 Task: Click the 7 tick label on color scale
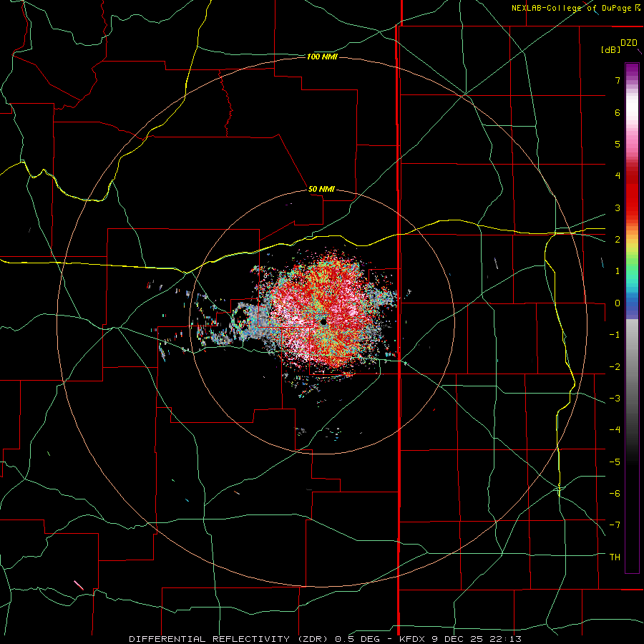tap(618, 80)
